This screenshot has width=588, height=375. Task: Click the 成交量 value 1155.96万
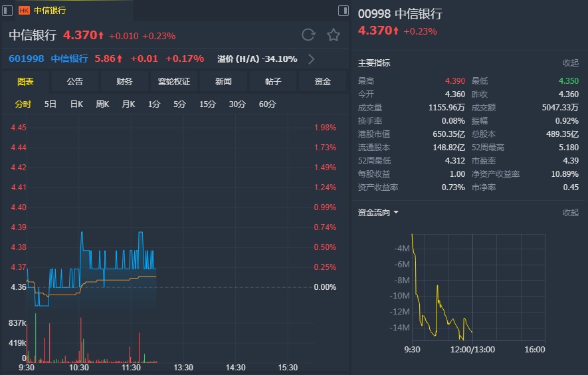pyautogui.click(x=446, y=108)
